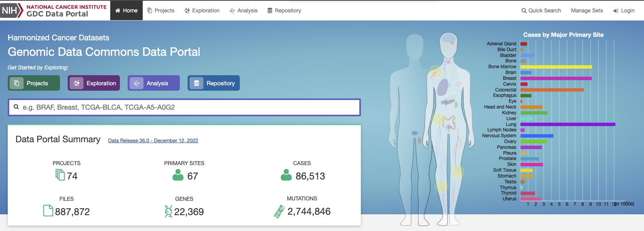Click the Breast magenta bar

tap(556, 78)
